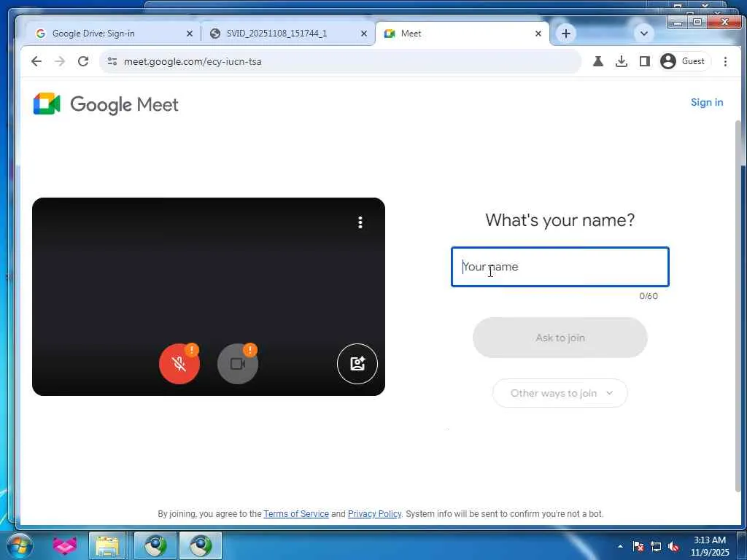View site information in the address bar
The width and height of the screenshot is (747, 560).
pyautogui.click(x=112, y=61)
